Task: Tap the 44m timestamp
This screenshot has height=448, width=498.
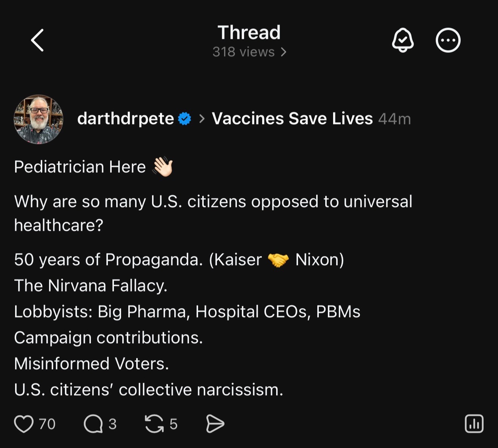Action: (395, 119)
